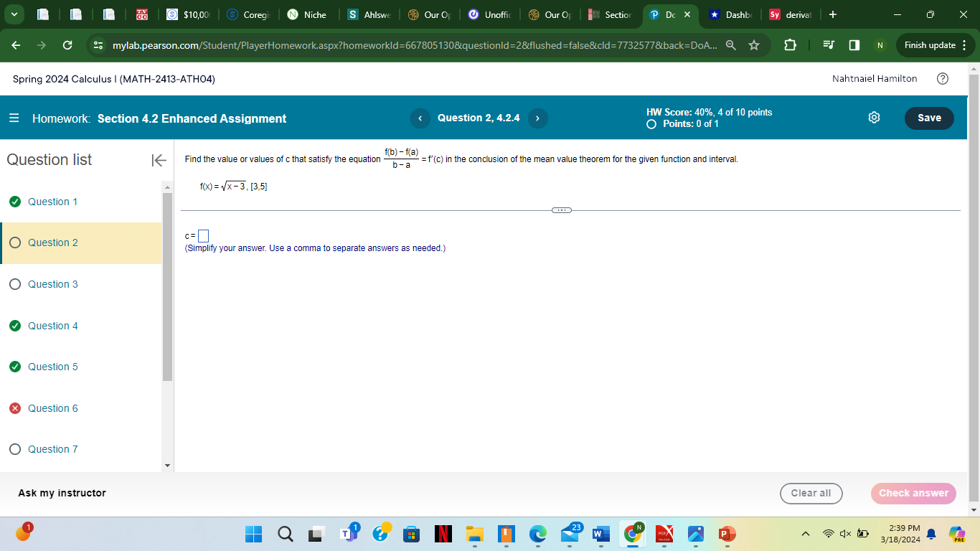Viewport: 980px width, 551px height.
Task: Open the PDF reader on the taskbar
Action: [664, 534]
